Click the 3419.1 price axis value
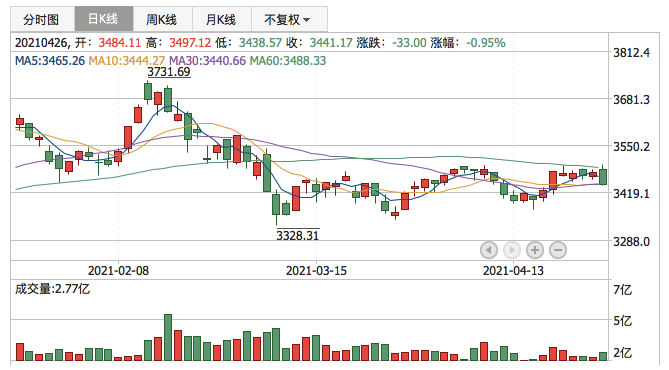 [631, 194]
